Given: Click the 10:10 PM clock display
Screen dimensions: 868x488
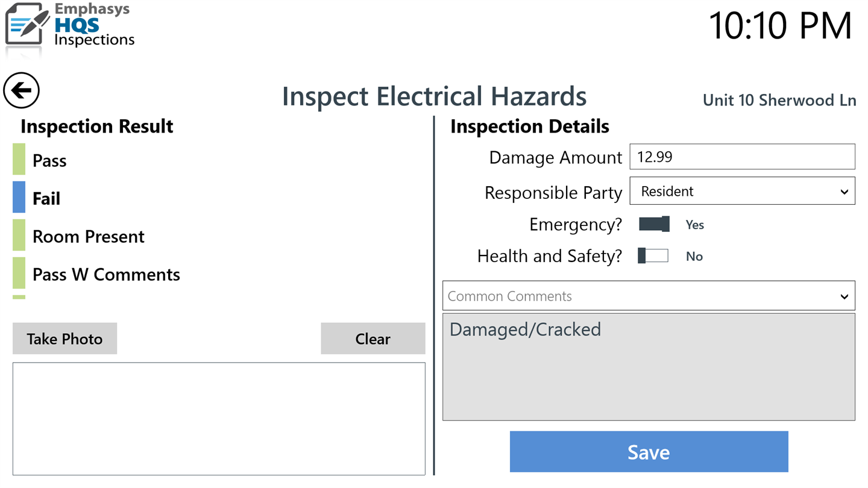Looking at the screenshot, I should pyautogui.click(x=780, y=26).
